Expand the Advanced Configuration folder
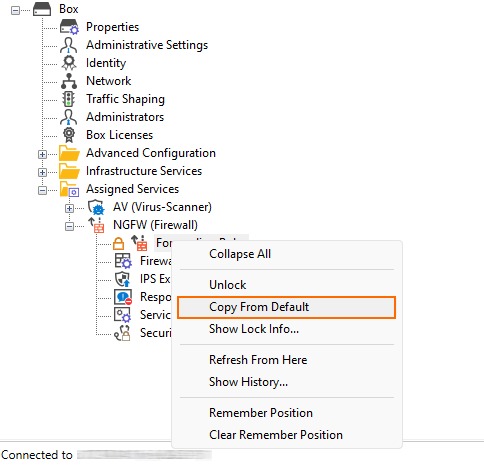 click(x=42, y=154)
